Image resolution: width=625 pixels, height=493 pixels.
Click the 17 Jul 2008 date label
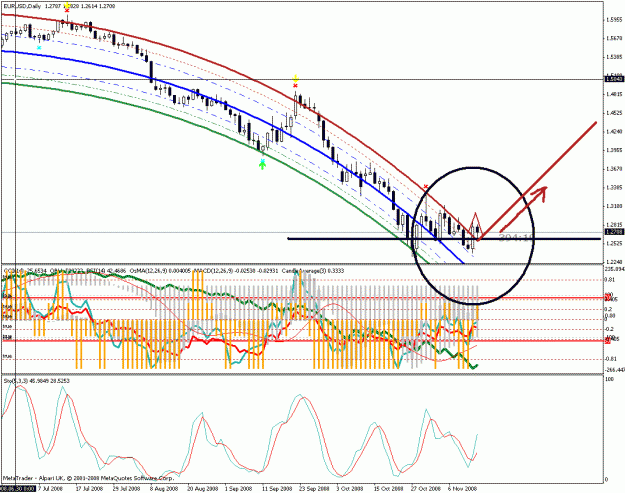(89, 489)
